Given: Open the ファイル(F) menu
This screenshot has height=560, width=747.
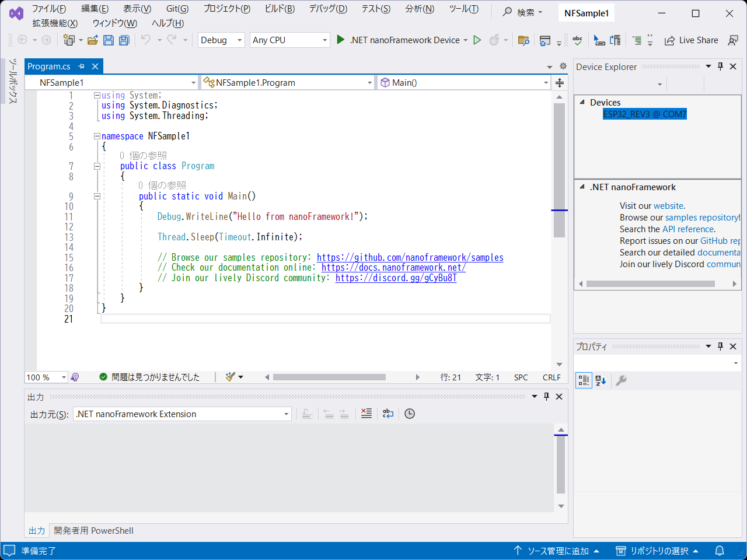Looking at the screenshot, I should (x=49, y=9).
